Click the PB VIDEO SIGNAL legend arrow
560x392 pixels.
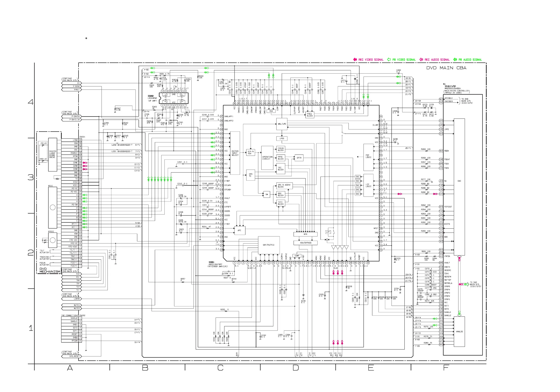(389, 59)
